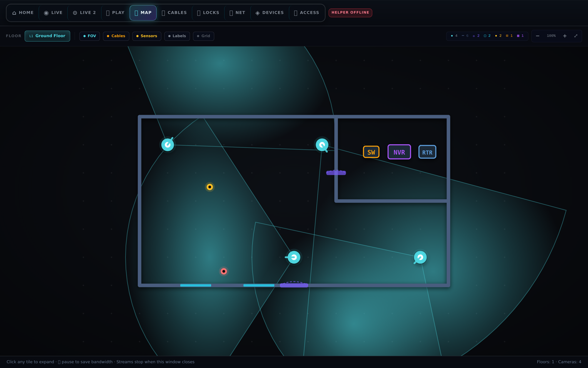The image size is (588, 368).
Task: Toggle the FOV overlay
Action: [90, 36]
